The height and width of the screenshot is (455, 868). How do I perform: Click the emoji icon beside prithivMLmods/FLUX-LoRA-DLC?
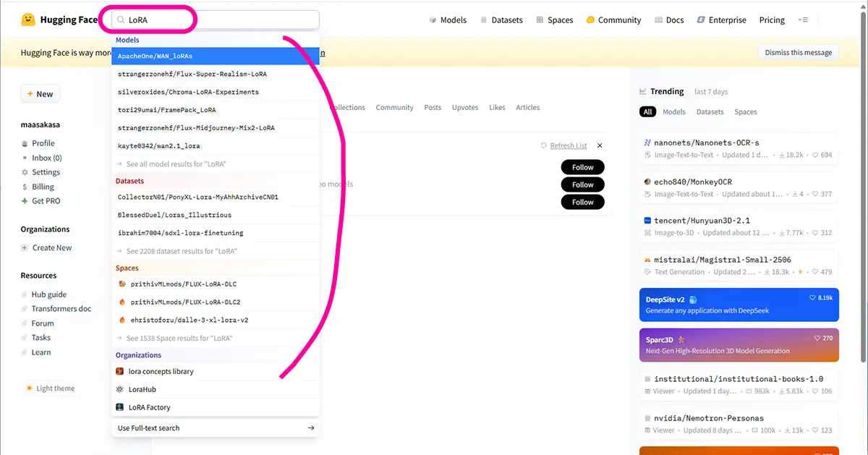pyautogui.click(x=122, y=284)
